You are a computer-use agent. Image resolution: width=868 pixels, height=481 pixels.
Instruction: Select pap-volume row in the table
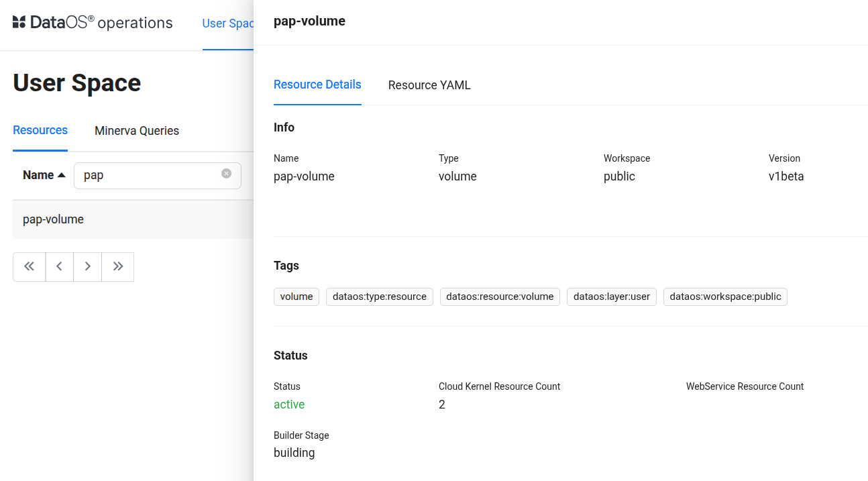click(54, 219)
